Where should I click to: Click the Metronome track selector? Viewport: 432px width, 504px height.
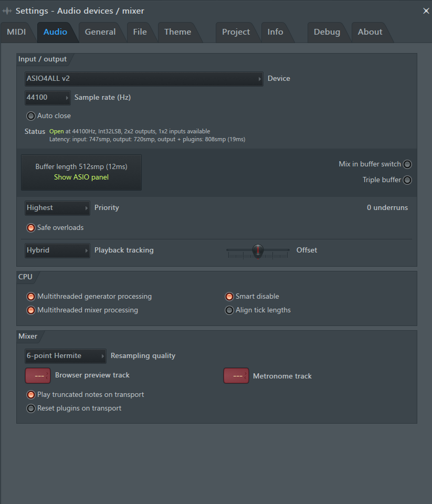click(236, 376)
